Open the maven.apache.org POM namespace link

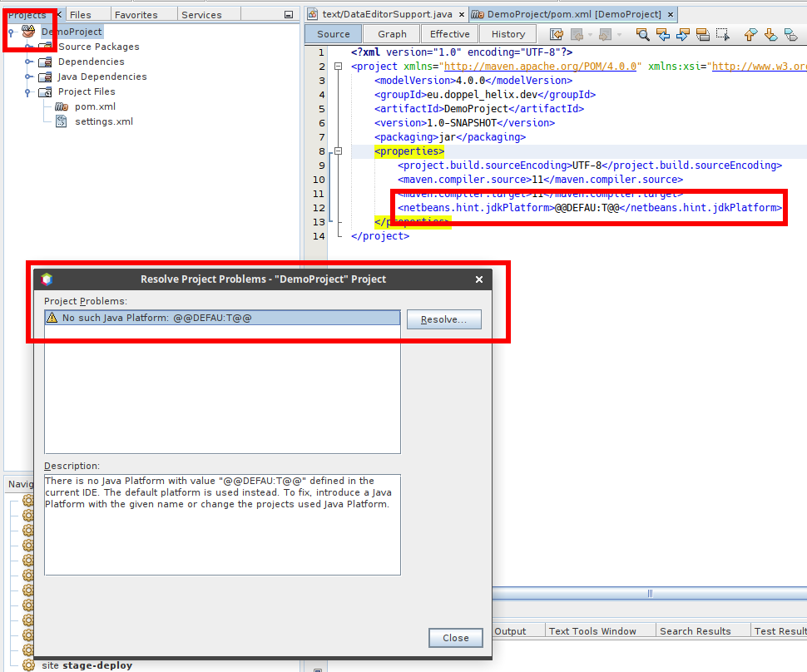point(540,67)
